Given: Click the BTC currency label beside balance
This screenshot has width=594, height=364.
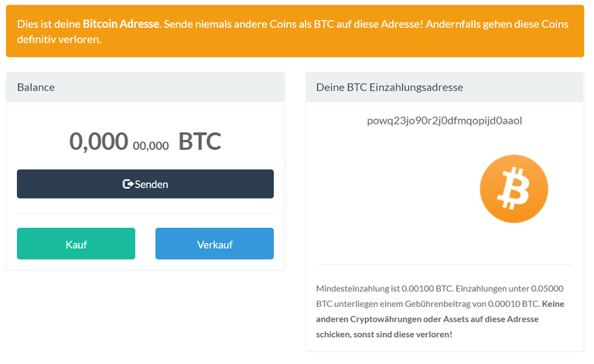Looking at the screenshot, I should coord(200,141).
